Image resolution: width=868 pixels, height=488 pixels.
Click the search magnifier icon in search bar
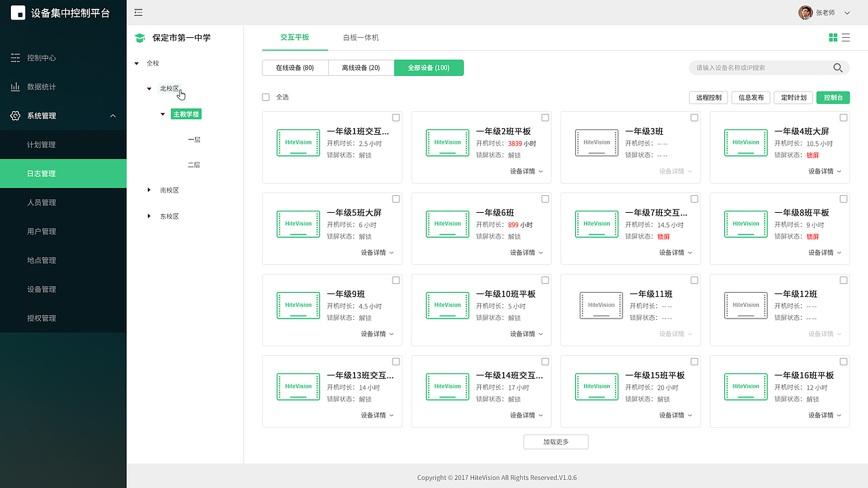pyautogui.click(x=837, y=68)
